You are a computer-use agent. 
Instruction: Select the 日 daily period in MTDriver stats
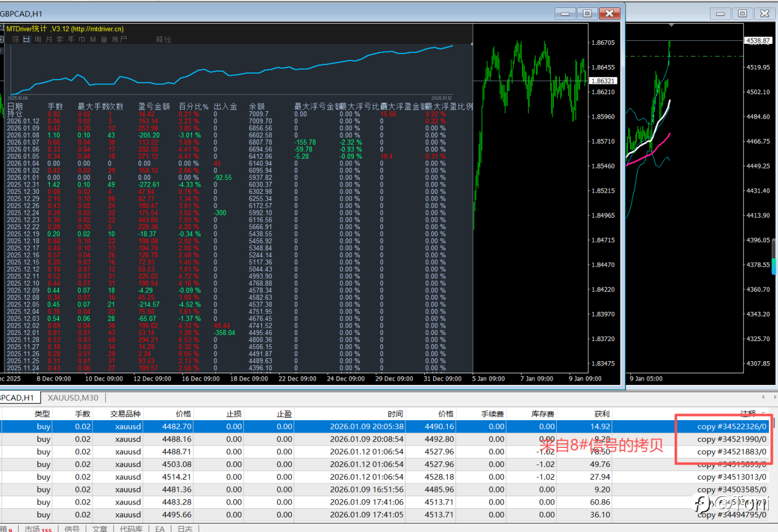tap(27, 40)
